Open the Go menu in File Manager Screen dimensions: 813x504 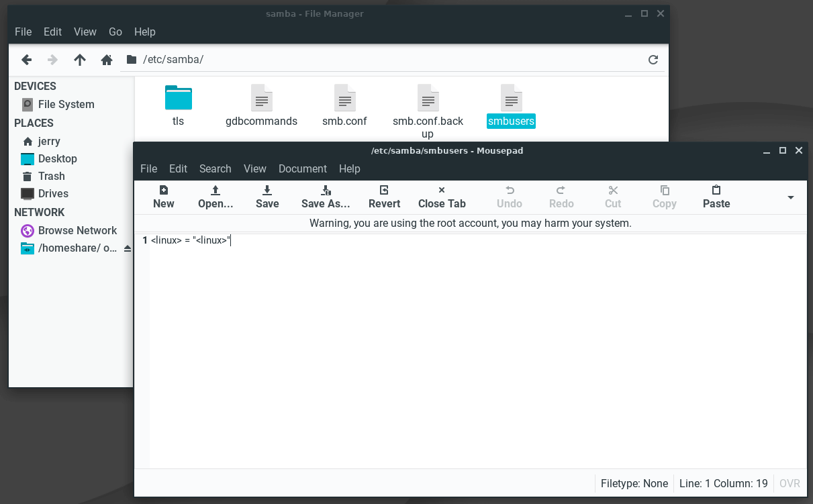point(115,32)
